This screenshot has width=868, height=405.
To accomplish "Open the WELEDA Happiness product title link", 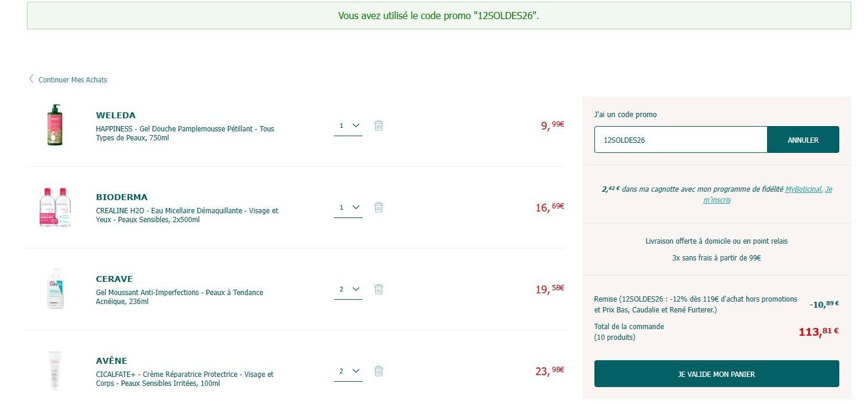I will pos(185,133).
